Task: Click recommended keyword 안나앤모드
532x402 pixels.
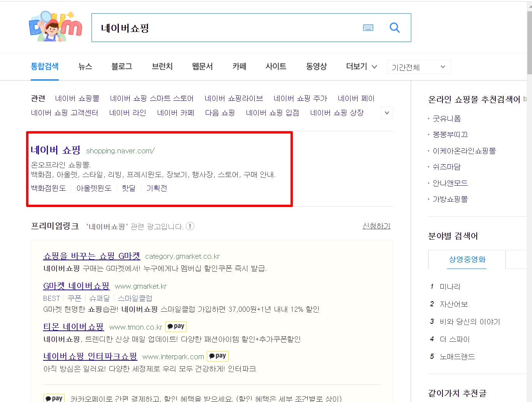Action: 450,183
